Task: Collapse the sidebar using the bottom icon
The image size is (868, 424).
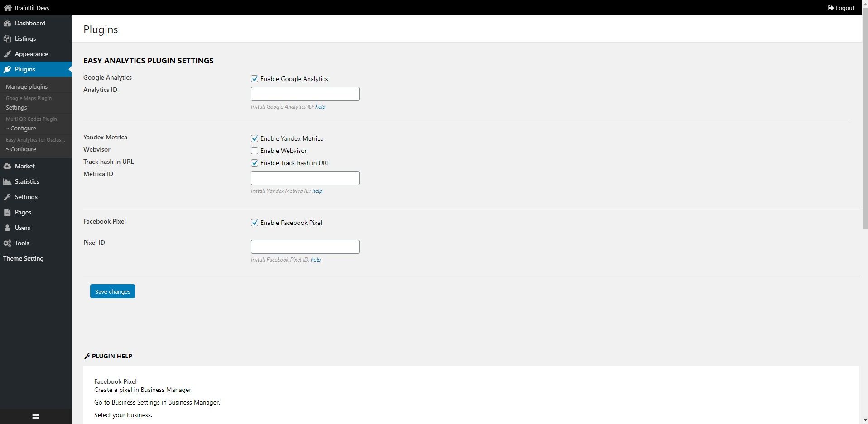Action: [x=36, y=416]
